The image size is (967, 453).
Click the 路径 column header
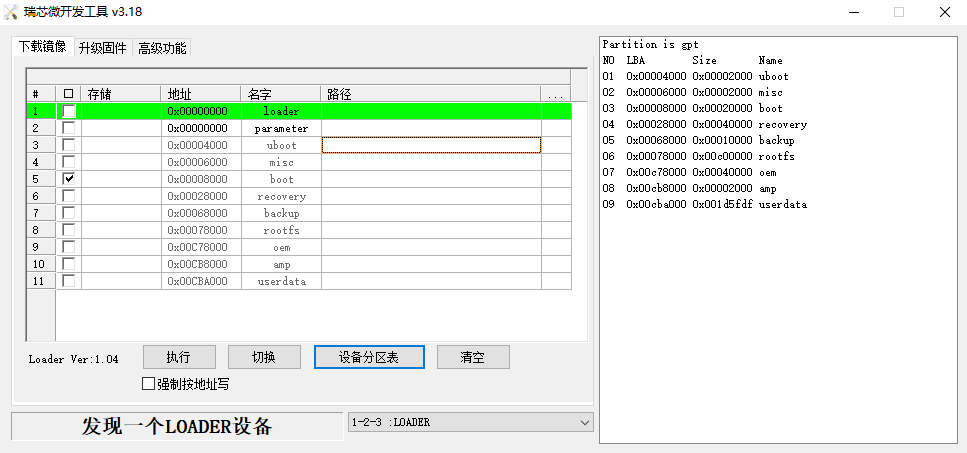point(431,94)
